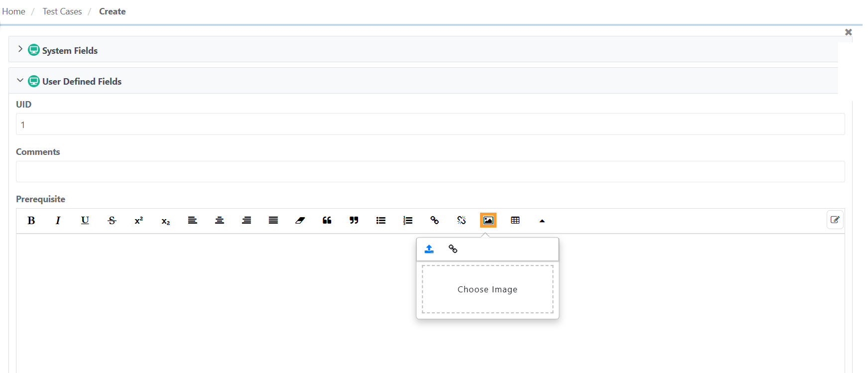Click the System Fields monitor icon
Image resolution: width=868 pixels, height=373 pixels.
[x=34, y=50]
